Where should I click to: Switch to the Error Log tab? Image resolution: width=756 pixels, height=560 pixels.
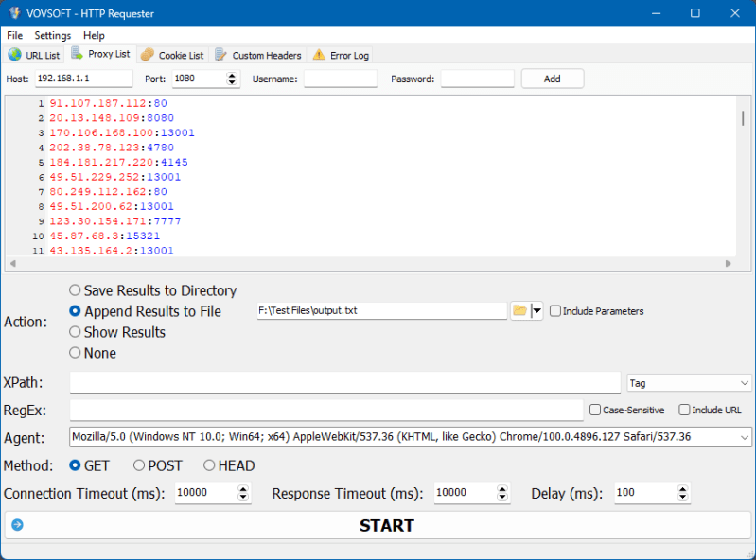point(341,55)
